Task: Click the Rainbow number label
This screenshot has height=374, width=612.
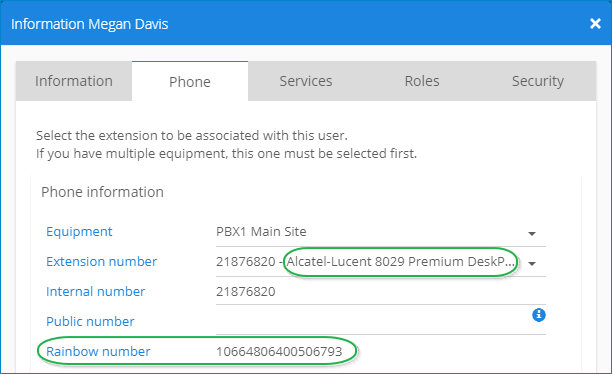Action: pyautogui.click(x=98, y=352)
